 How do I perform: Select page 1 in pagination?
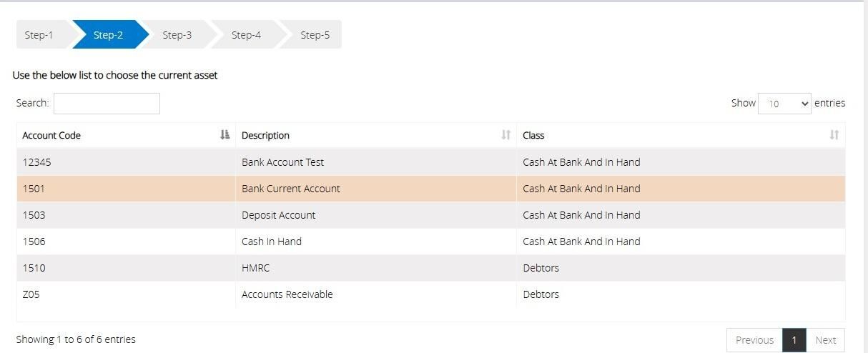(794, 340)
